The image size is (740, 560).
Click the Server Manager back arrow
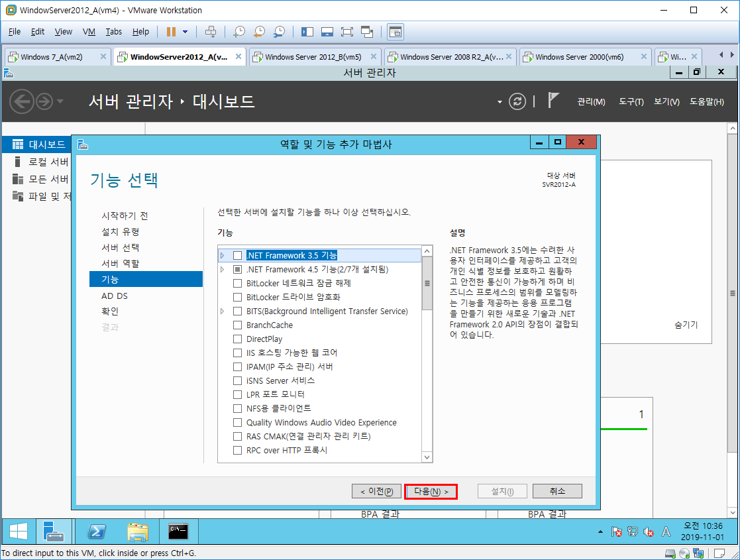pos(22,101)
